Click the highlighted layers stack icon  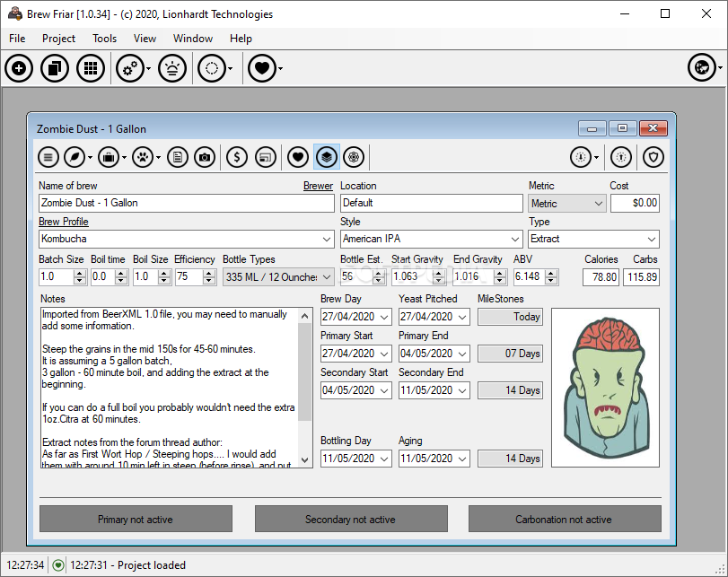[327, 157]
